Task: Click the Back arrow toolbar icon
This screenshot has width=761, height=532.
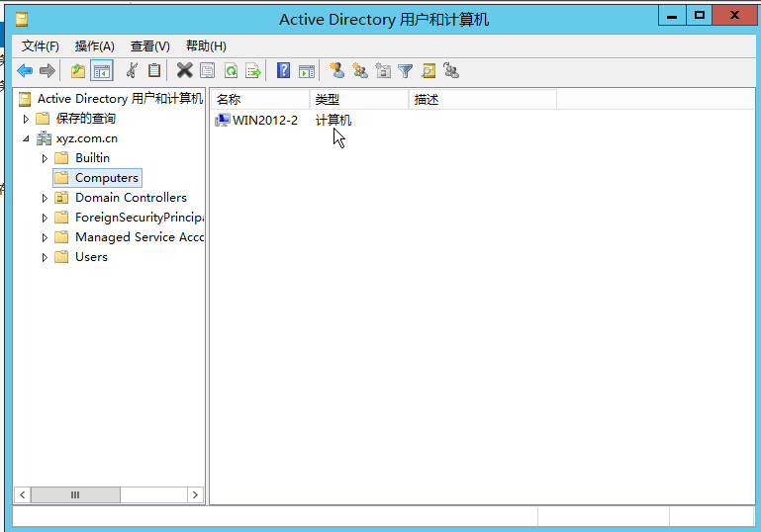Action: (25, 71)
